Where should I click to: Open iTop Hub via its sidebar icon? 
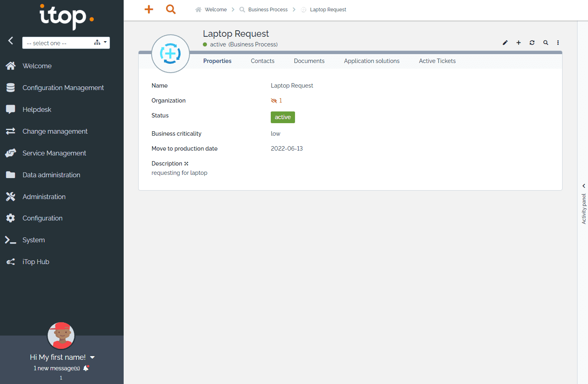point(11,262)
